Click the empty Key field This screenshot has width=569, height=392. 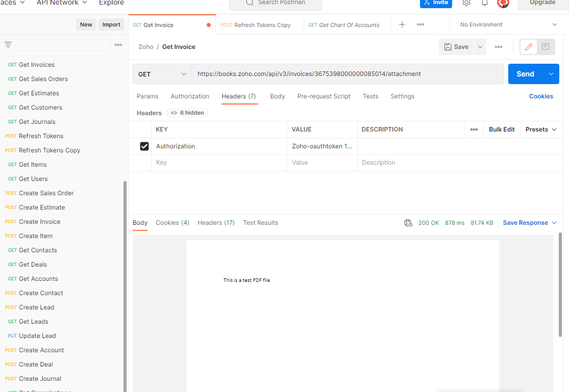(219, 163)
